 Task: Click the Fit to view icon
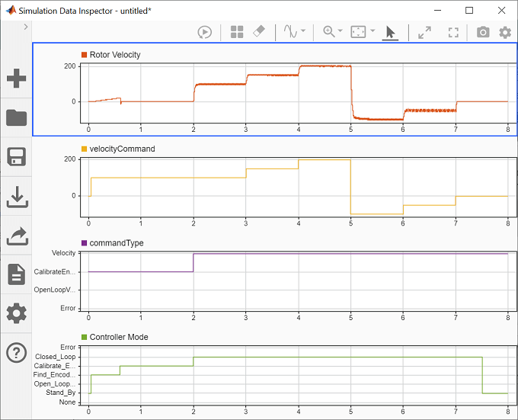[358, 32]
